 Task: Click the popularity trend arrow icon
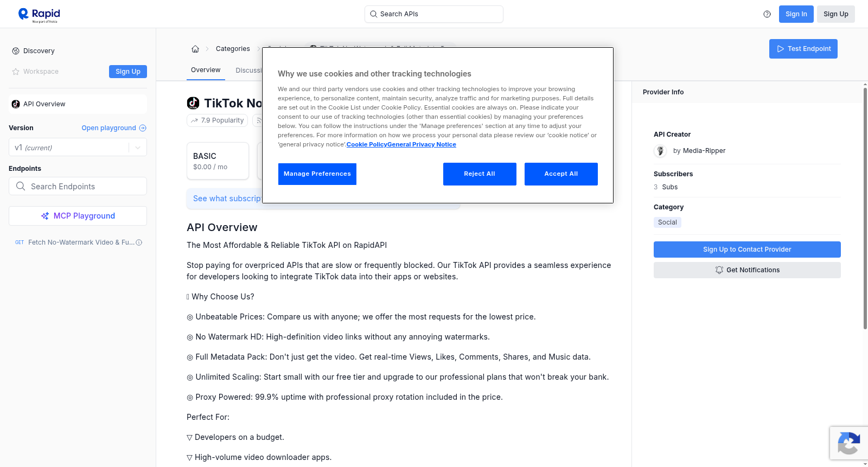coord(194,120)
